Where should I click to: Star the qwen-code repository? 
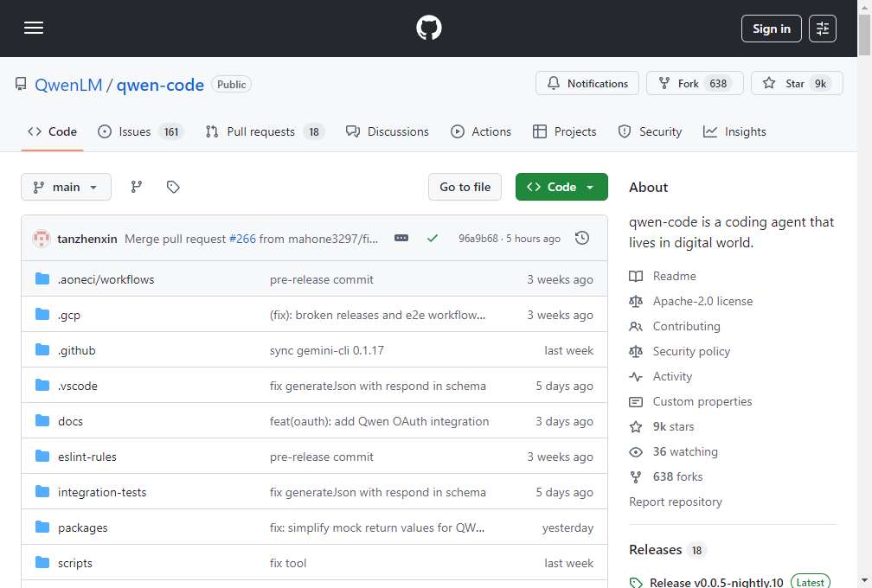(x=796, y=84)
